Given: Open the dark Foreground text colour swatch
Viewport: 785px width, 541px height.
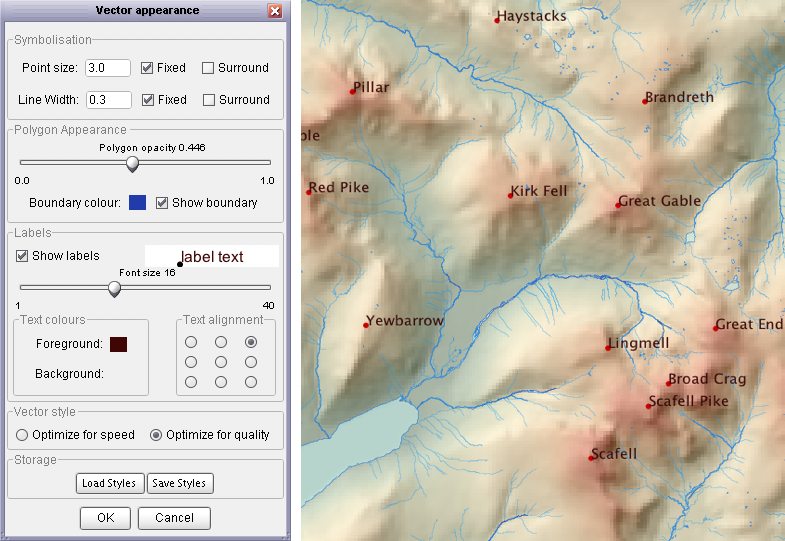Looking at the screenshot, I should pos(118,344).
